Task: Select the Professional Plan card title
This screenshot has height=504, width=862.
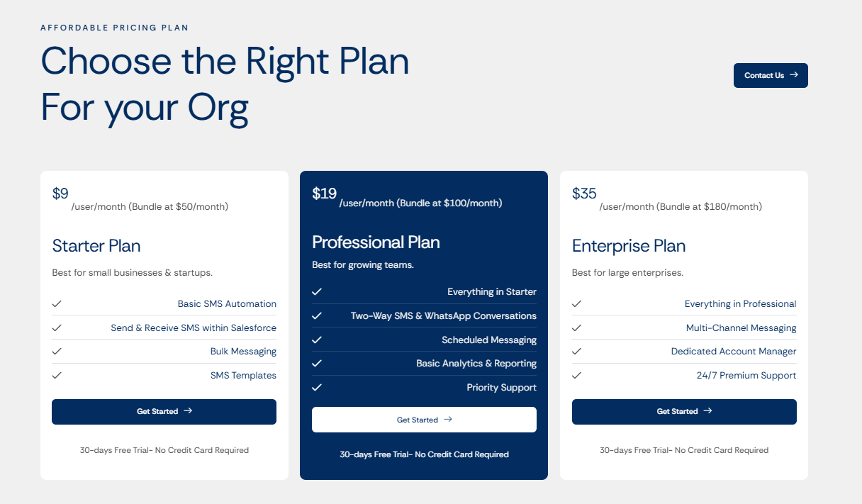Action: coord(376,242)
